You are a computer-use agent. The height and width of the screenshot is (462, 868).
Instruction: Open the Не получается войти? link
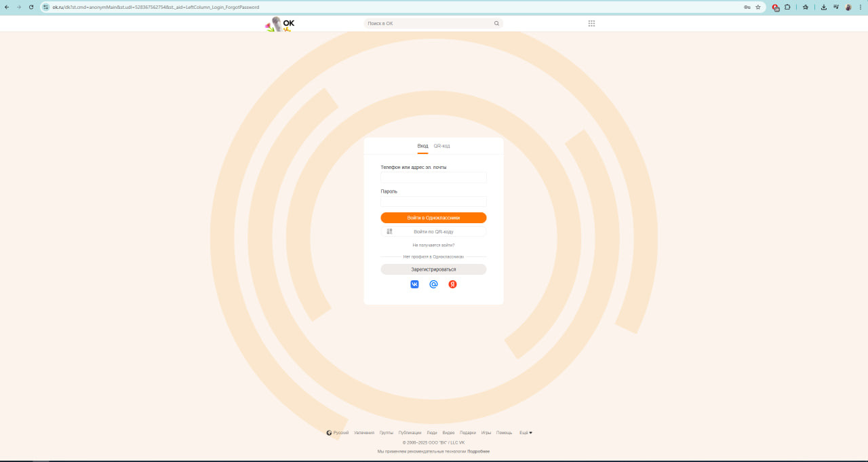(434, 245)
